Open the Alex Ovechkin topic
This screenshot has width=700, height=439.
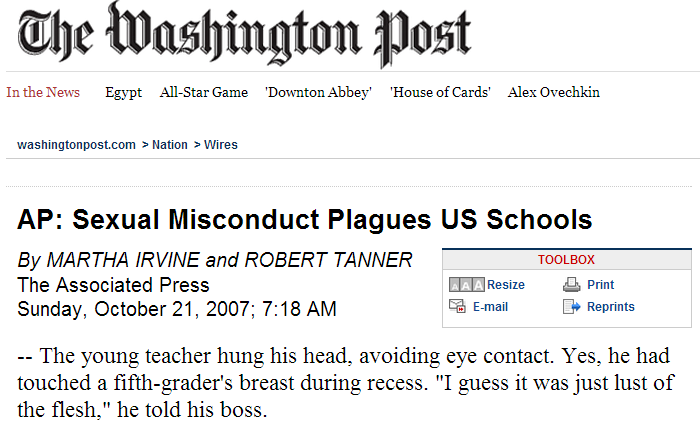pos(554,92)
